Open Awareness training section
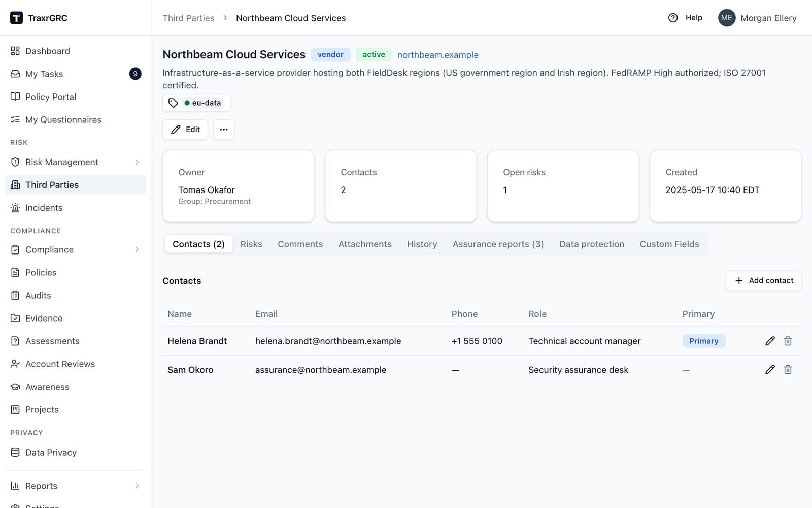812x508 pixels. point(76,387)
